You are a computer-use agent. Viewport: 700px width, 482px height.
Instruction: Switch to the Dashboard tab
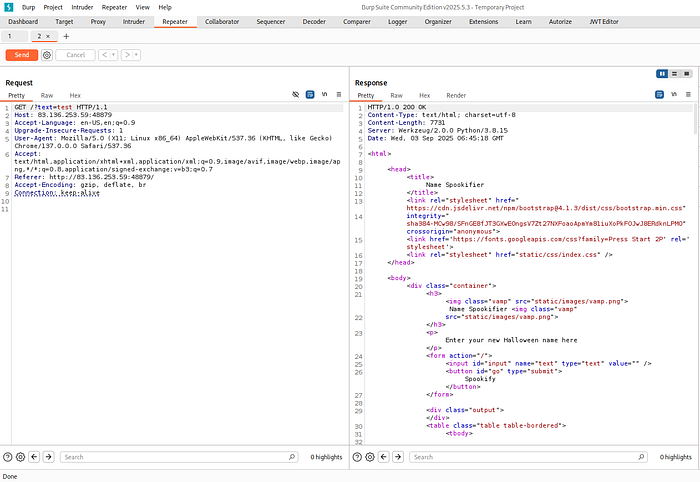(x=23, y=21)
